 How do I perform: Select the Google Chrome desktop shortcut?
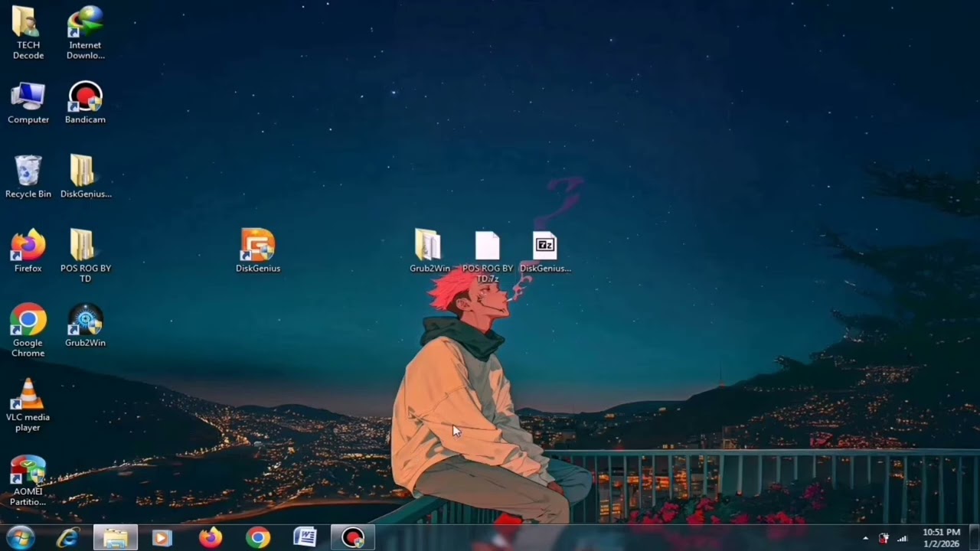28,330
